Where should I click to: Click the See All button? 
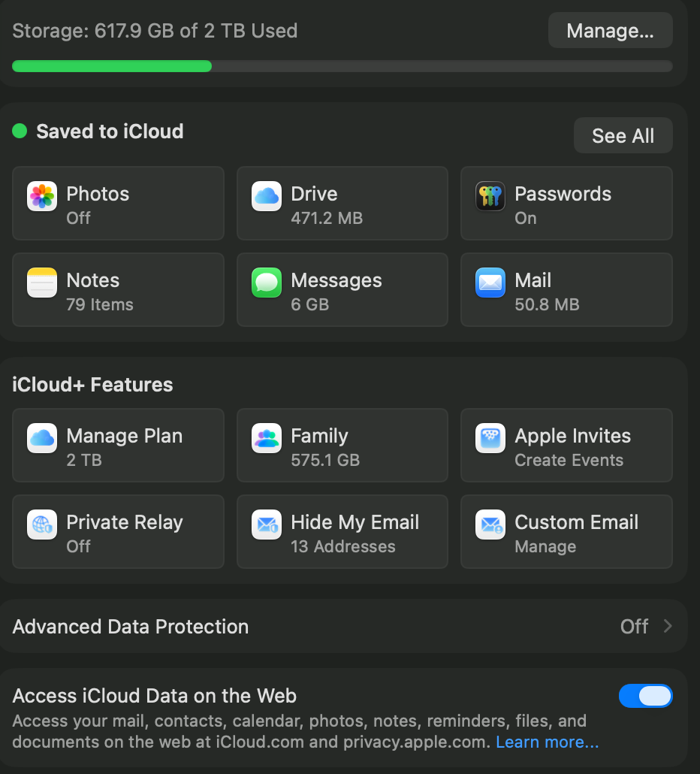click(623, 136)
